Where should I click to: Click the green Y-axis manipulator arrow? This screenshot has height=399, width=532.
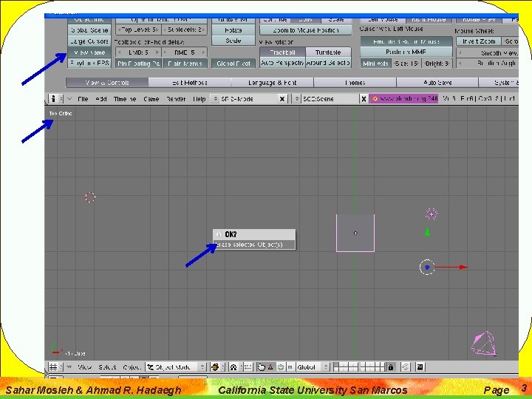click(428, 232)
